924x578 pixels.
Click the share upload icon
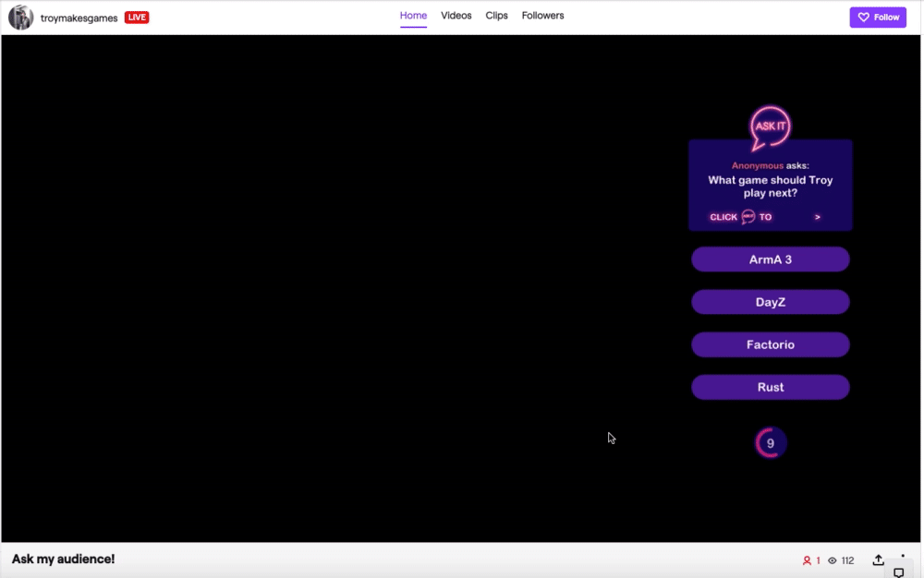[x=878, y=560]
